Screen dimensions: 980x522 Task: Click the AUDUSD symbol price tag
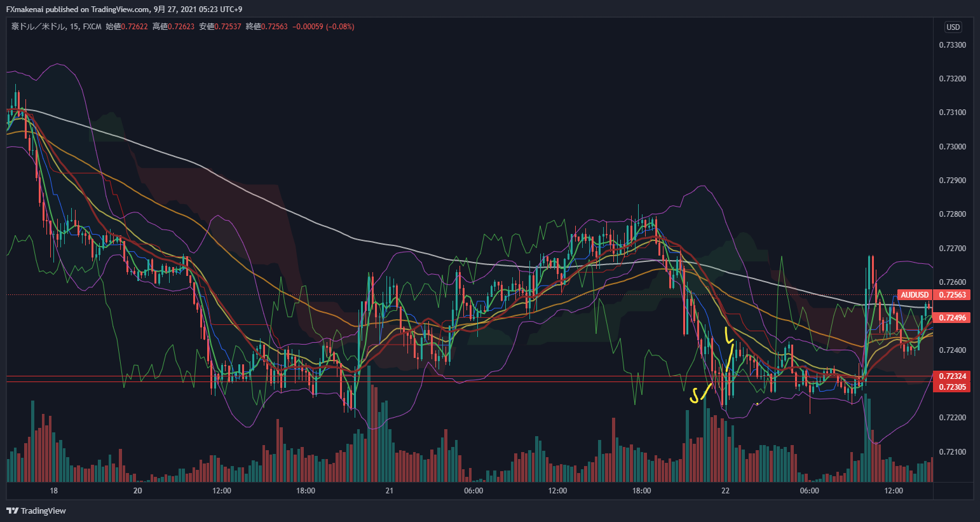click(915, 295)
